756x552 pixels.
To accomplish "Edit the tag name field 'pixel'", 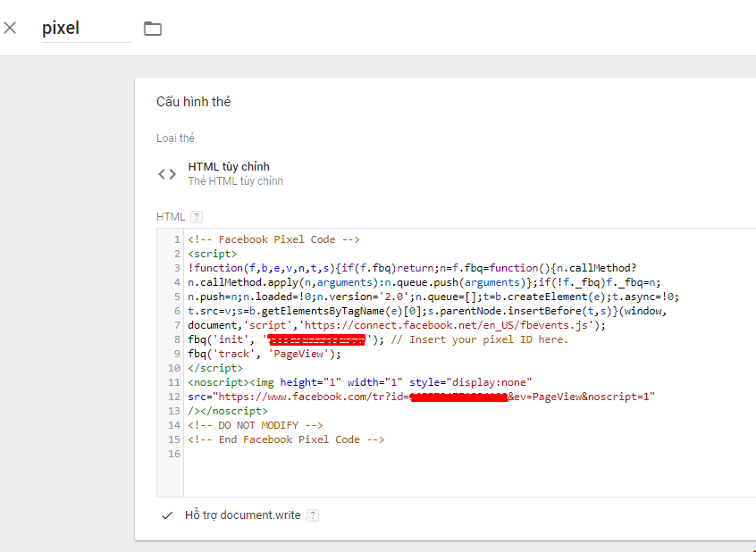I will [x=87, y=28].
